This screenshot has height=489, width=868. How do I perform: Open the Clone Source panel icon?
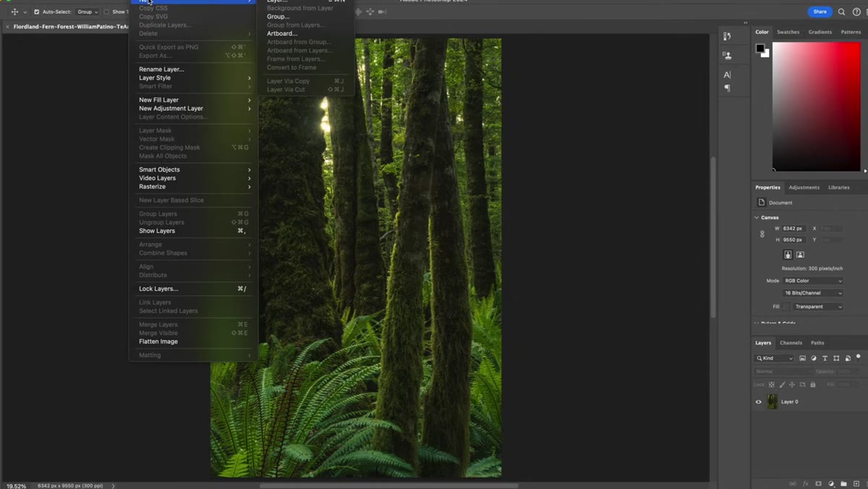click(727, 56)
